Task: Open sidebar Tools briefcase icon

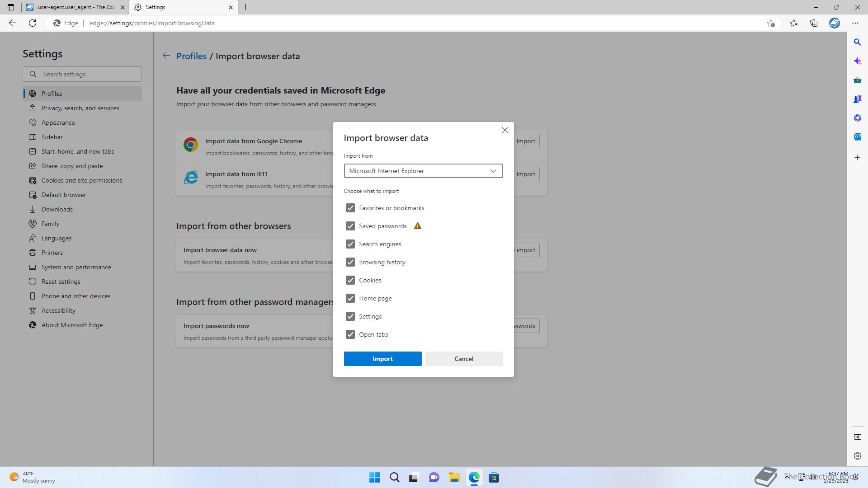Action: coord(857,80)
